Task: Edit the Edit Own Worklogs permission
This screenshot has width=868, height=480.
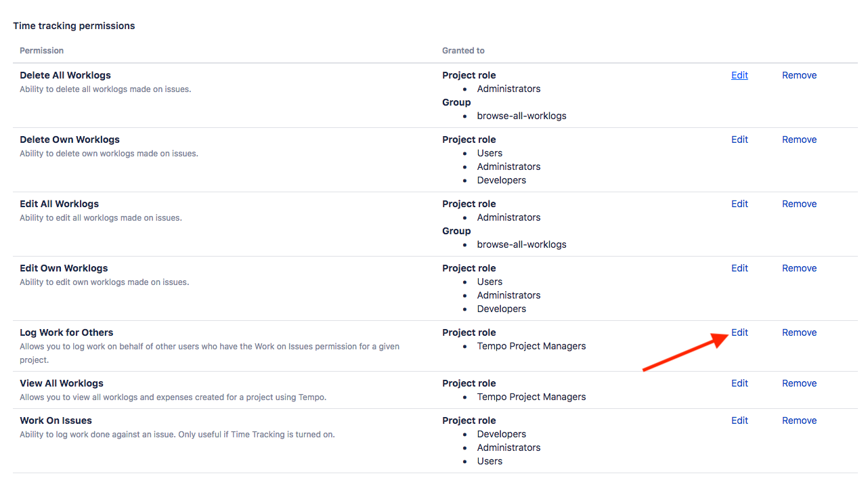Action: click(739, 268)
